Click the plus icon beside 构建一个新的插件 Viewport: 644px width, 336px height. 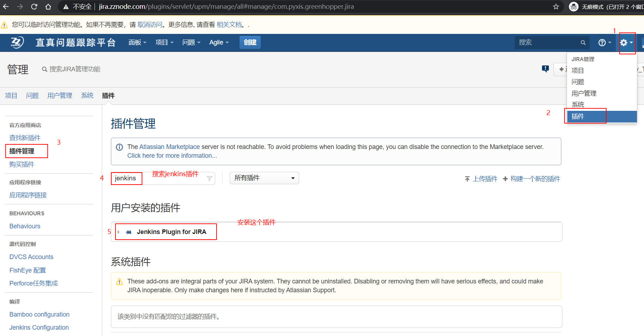[x=505, y=179]
